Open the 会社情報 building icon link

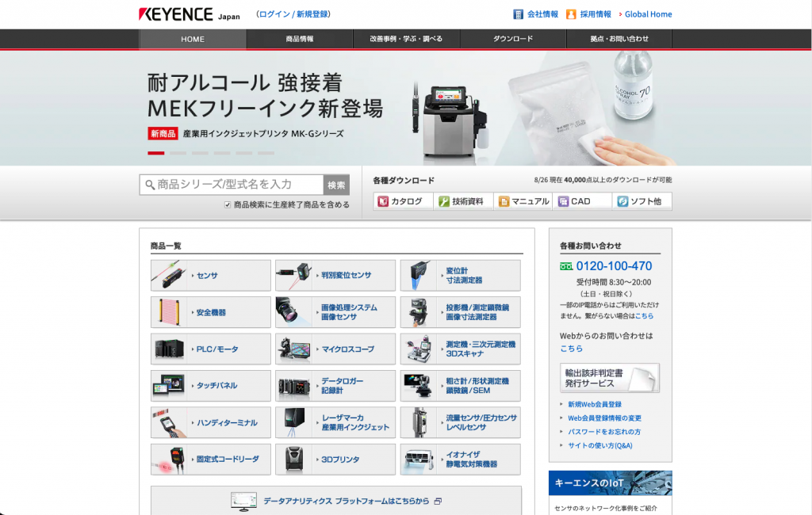click(519, 14)
